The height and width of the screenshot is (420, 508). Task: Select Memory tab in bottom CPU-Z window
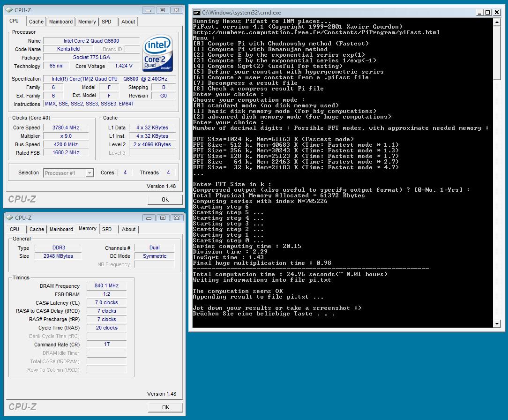[x=88, y=228]
